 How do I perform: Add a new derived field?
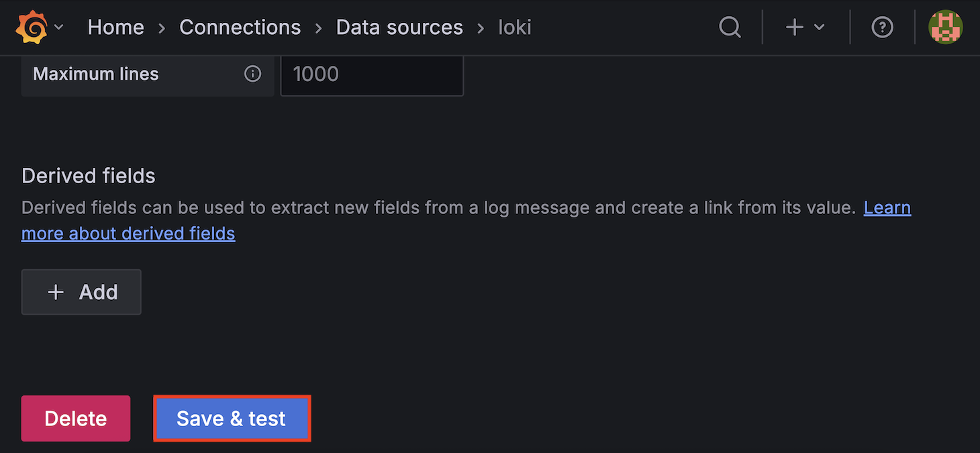[81, 291]
